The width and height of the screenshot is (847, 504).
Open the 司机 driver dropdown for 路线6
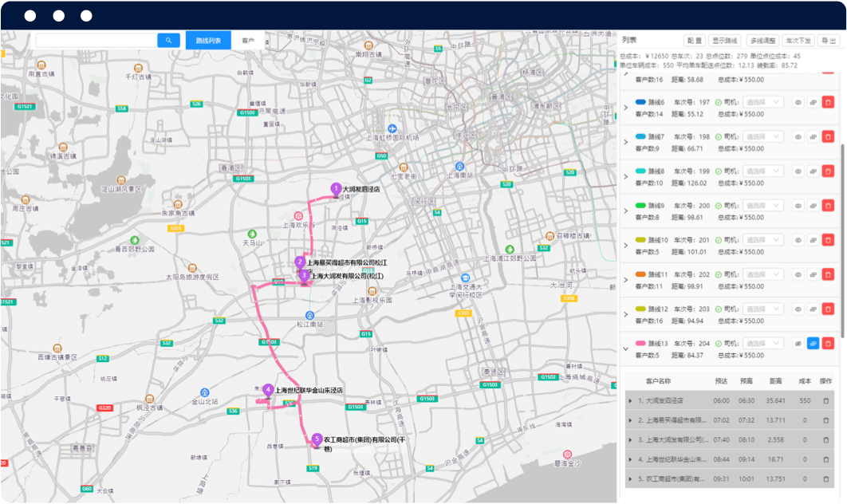coord(762,102)
